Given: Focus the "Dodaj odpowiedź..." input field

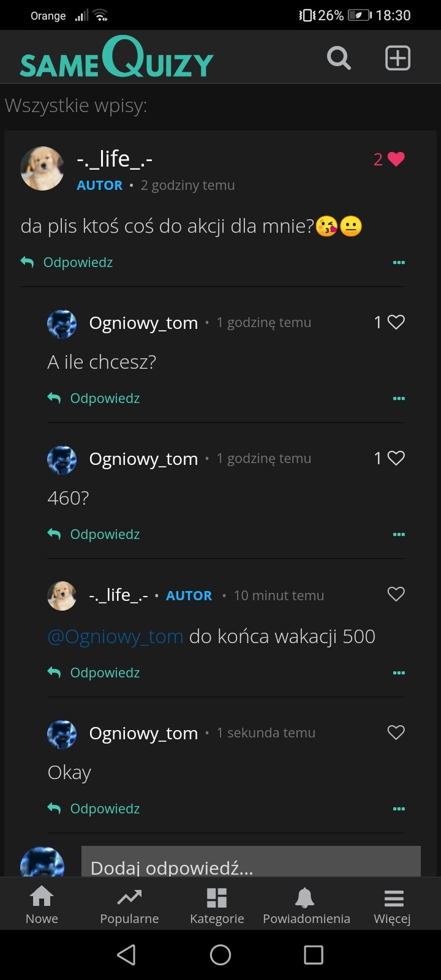Looking at the screenshot, I should 251,862.
